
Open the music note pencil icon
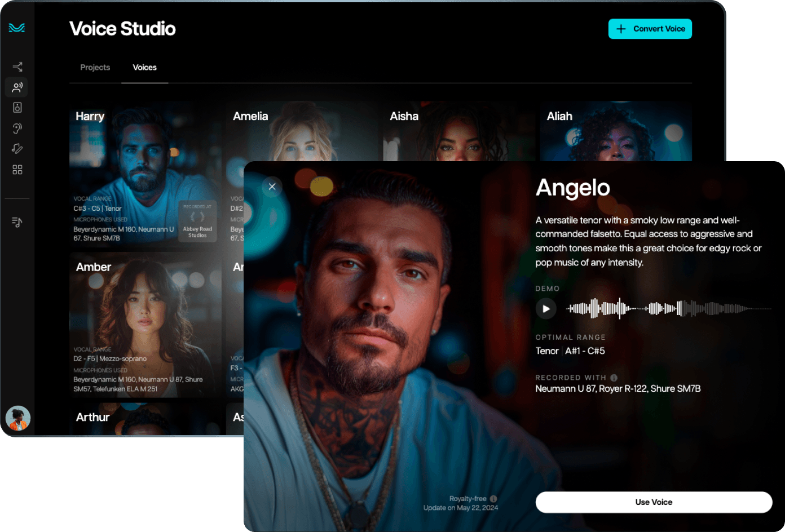[17, 149]
